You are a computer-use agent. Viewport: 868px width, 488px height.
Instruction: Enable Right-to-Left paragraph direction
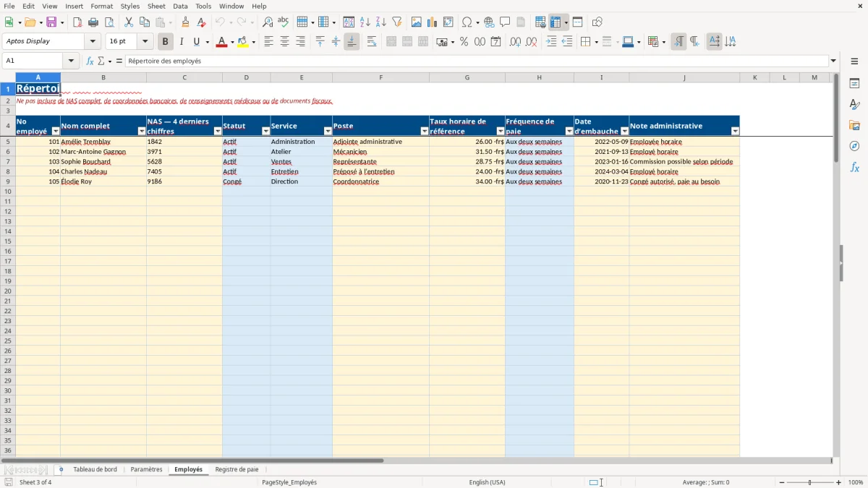(694, 42)
